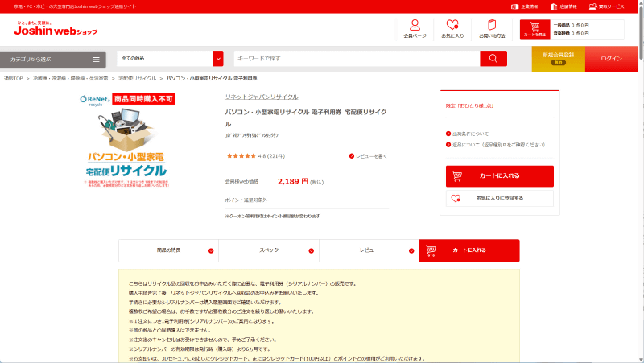Click new member registration button

(558, 58)
